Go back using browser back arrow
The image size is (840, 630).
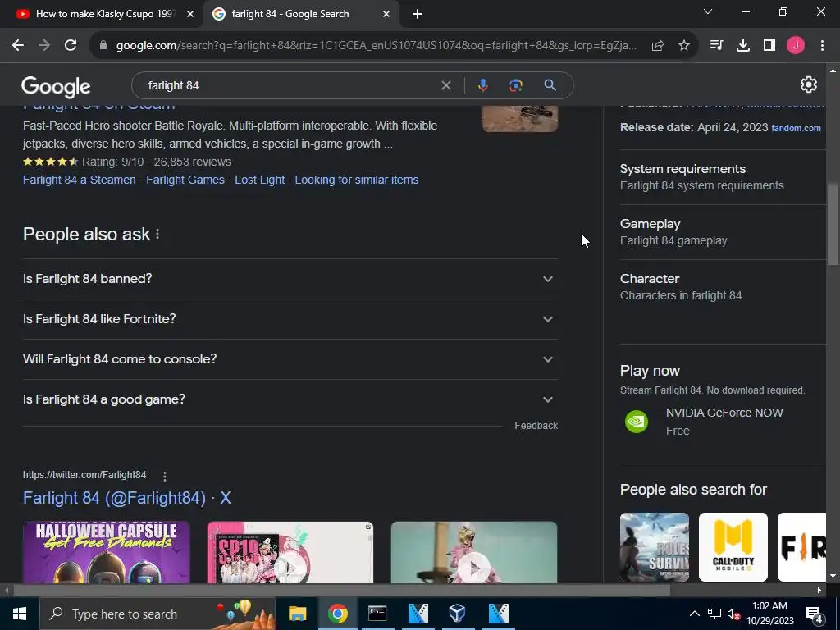click(x=18, y=46)
